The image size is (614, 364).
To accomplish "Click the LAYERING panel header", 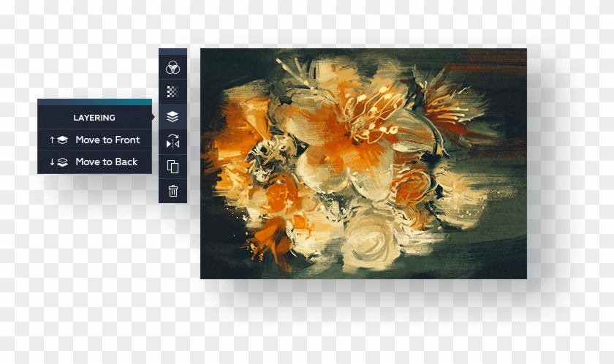I will (94, 118).
